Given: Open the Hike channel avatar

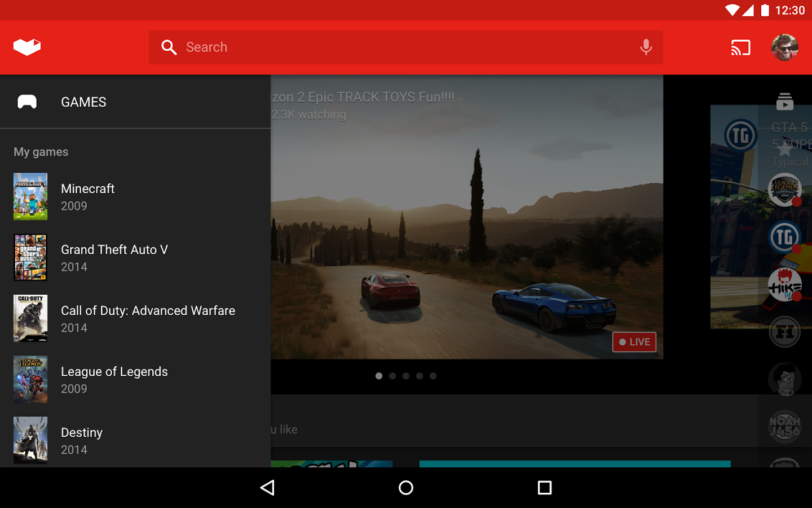Looking at the screenshot, I should [x=785, y=284].
